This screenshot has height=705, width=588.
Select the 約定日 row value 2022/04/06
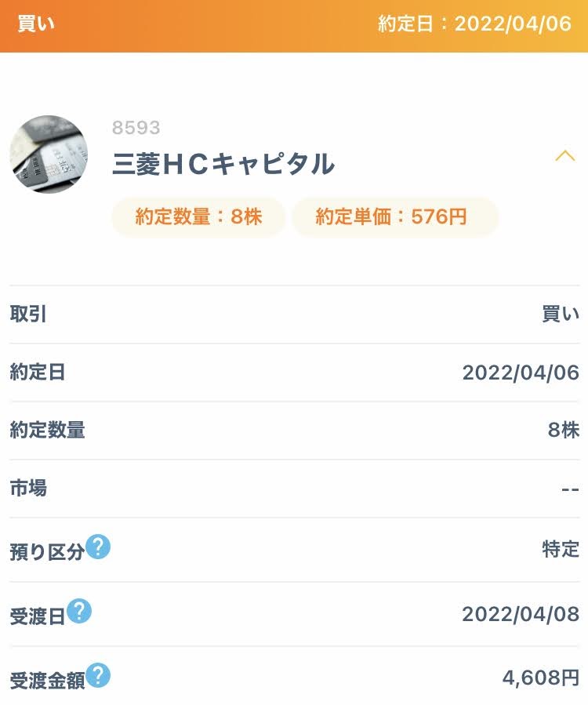521,372
